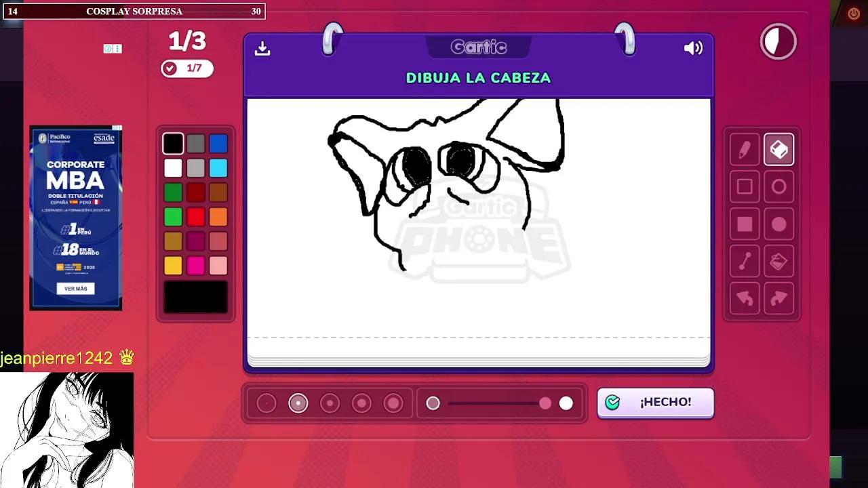Select the white color swatch
The image size is (868, 488).
point(173,168)
